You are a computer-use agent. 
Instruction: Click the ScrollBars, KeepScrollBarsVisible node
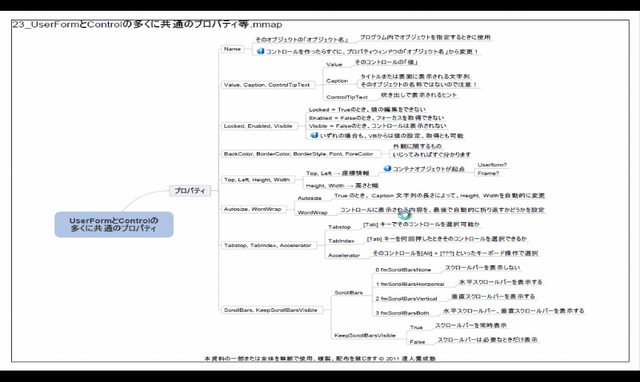tap(271, 310)
